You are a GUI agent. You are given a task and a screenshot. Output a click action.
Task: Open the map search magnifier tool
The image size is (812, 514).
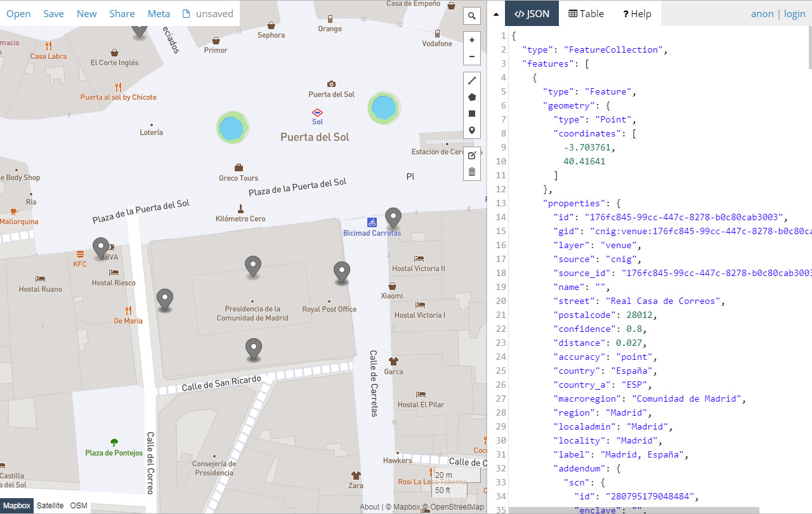[x=472, y=16]
